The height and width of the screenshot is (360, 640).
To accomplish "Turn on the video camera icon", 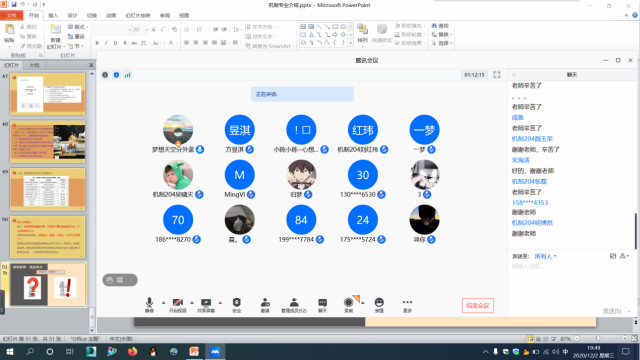I will point(178,305).
